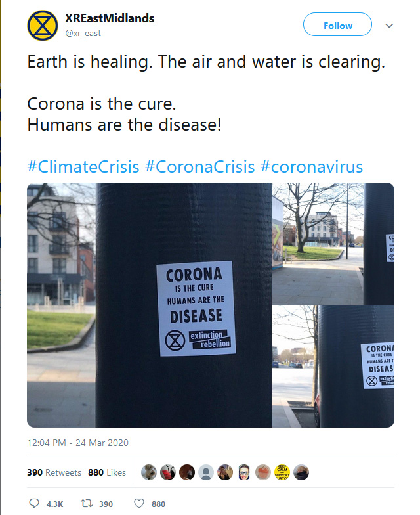
Task: Click the first liker avatar in the row
Action: pos(149,472)
